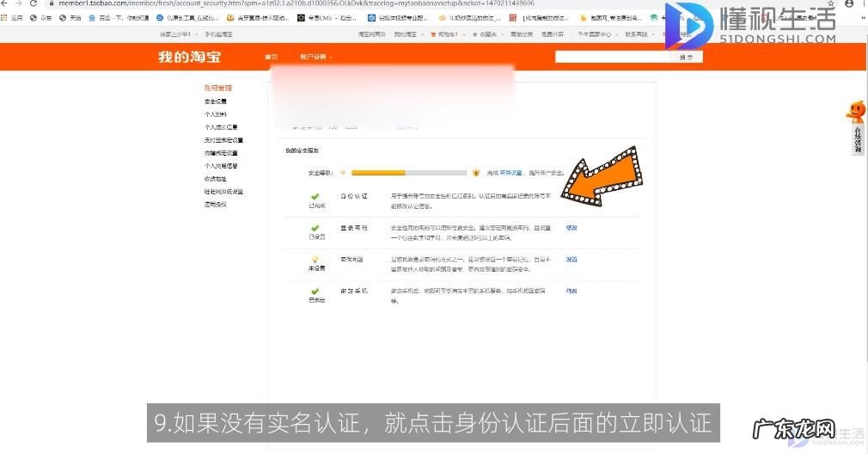Click the 绑定手机 row title

(x=354, y=291)
